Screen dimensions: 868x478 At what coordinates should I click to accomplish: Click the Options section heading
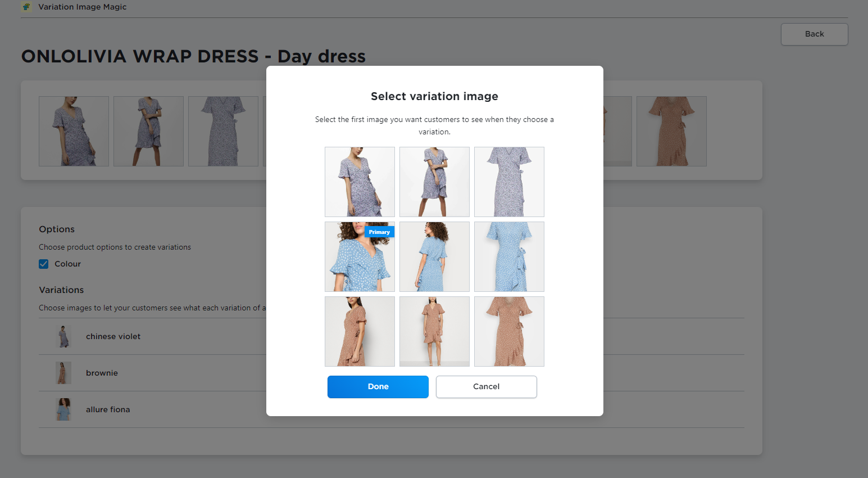tap(57, 229)
